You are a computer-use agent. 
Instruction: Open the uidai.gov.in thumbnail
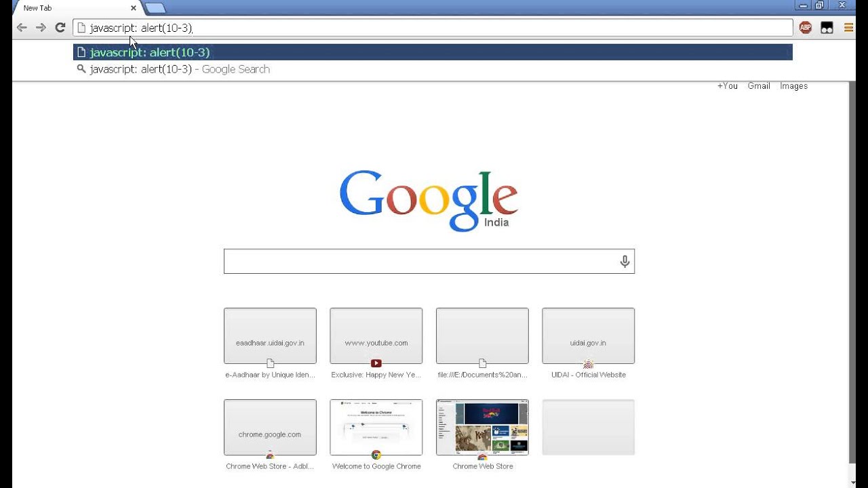tap(588, 335)
